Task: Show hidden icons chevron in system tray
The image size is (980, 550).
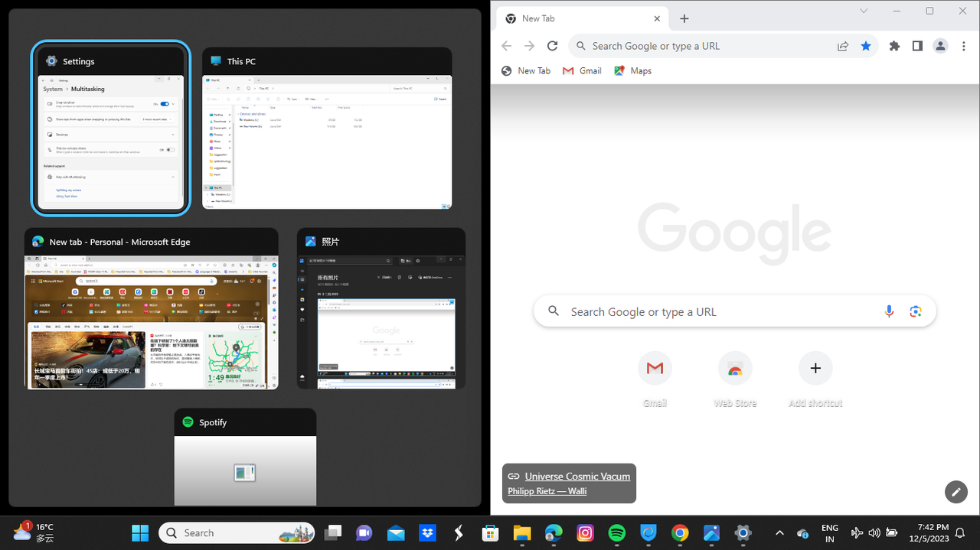Action: pos(779,533)
